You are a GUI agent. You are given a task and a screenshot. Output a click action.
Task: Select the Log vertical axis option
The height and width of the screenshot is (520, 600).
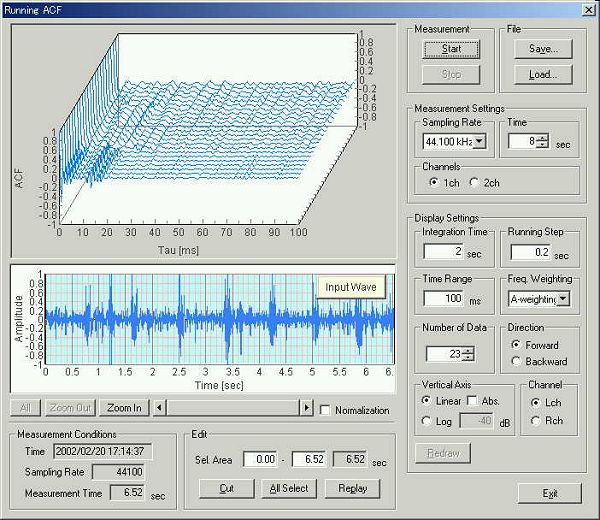[x=426, y=421]
